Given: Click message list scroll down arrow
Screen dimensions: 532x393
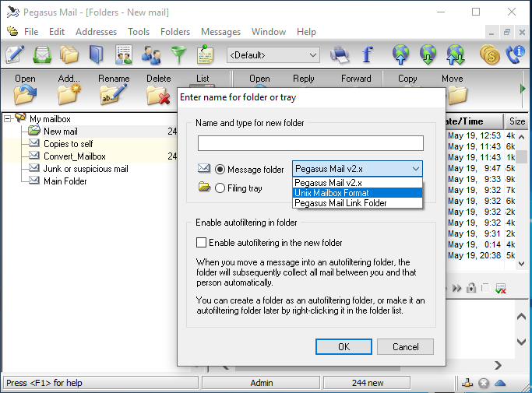Looking at the screenshot, I should 522,264.
